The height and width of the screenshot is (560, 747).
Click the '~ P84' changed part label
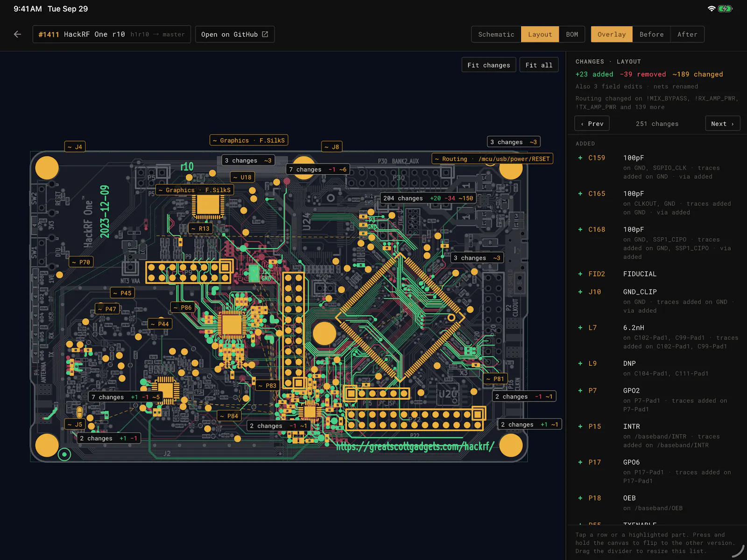coord(229,416)
